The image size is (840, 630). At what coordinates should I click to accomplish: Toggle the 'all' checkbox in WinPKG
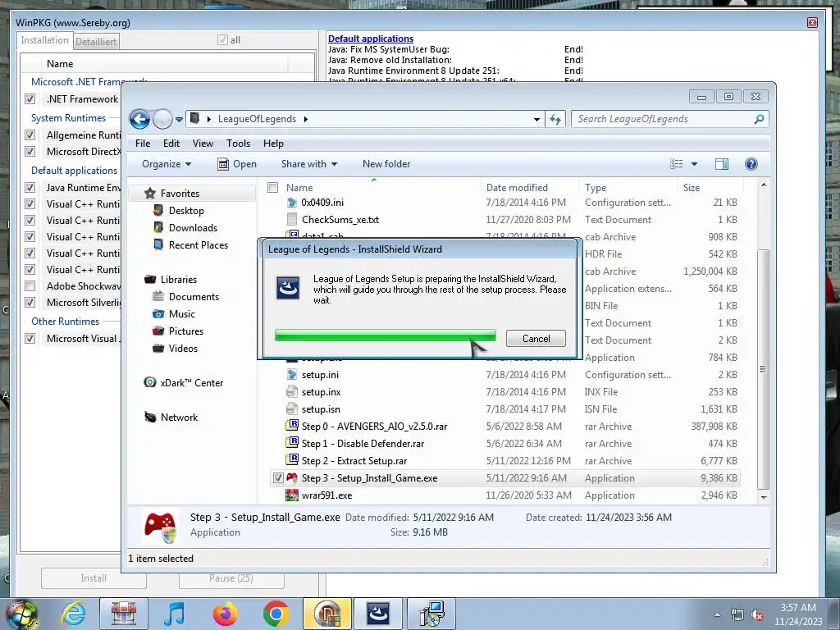pos(222,40)
